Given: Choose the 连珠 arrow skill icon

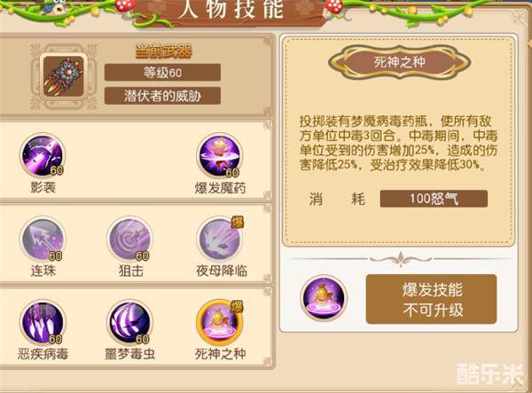Looking at the screenshot, I should [43, 240].
